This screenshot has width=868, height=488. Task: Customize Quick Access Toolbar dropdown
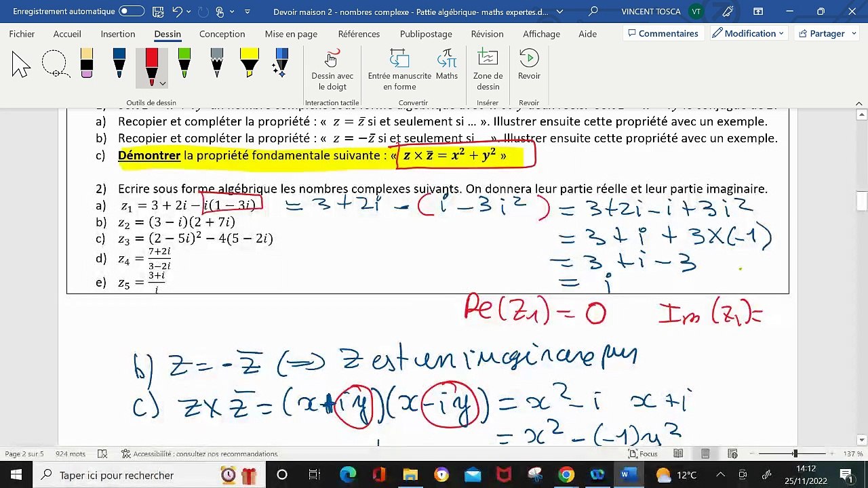pyautogui.click(x=248, y=12)
